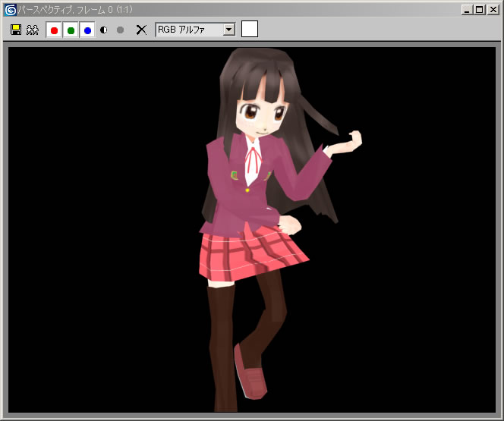The height and width of the screenshot is (421, 504).
Task: Click the Save Bitmap floppy disk icon
Action: (x=15, y=30)
